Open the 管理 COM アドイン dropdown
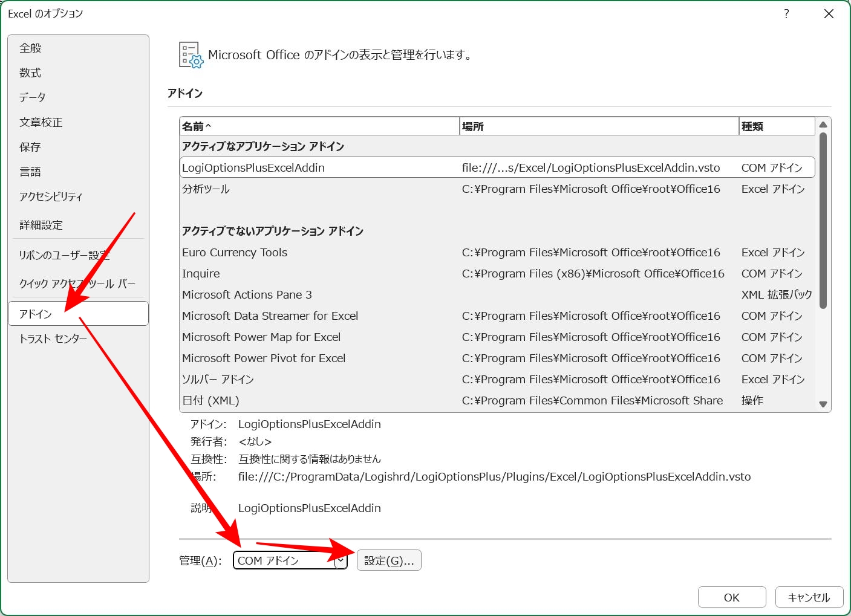This screenshot has height=616, width=851. click(290, 560)
